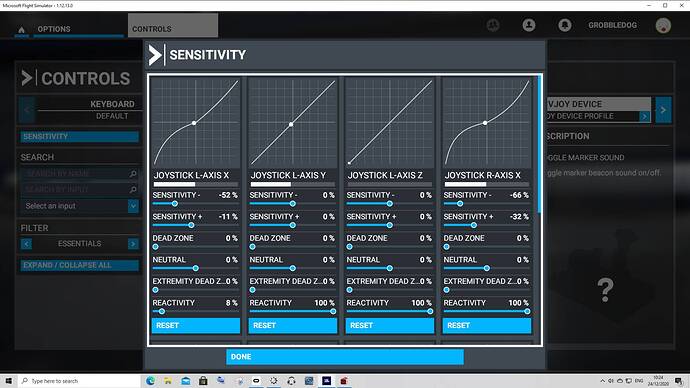Switch to the Controls tab

point(173,26)
